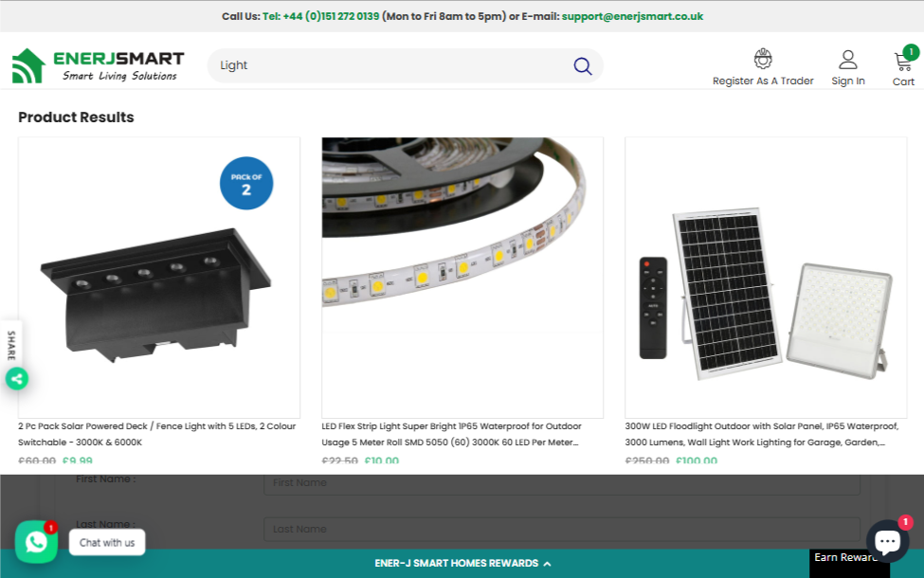Click the support email address link
924x578 pixels.
point(632,16)
